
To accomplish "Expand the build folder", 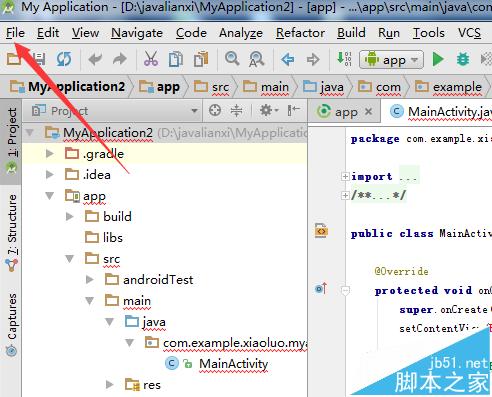I will click(x=70, y=217).
